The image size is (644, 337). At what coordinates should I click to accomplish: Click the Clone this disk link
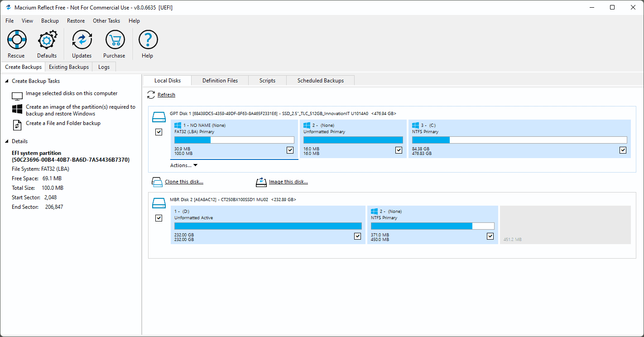pos(184,182)
